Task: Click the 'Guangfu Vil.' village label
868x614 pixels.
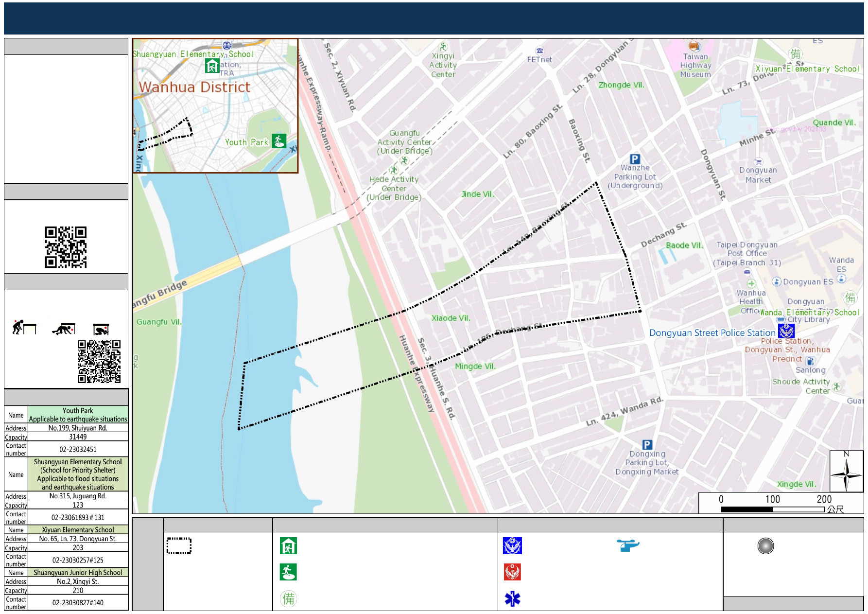Action: click(x=158, y=322)
